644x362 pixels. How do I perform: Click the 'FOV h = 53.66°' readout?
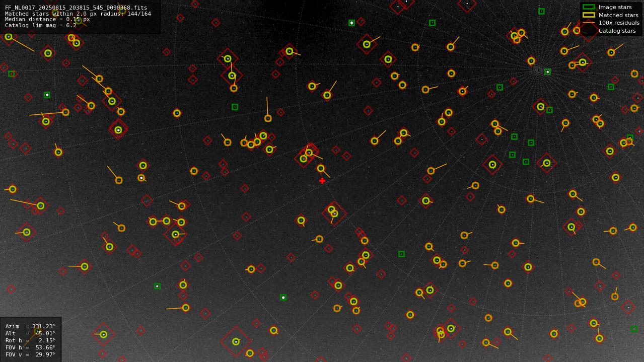click(30, 347)
